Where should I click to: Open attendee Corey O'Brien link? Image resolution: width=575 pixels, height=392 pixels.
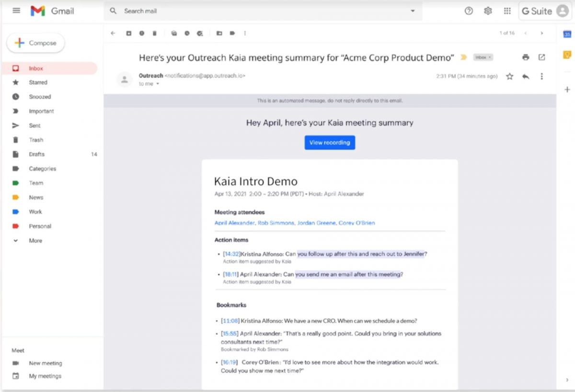(x=357, y=223)
